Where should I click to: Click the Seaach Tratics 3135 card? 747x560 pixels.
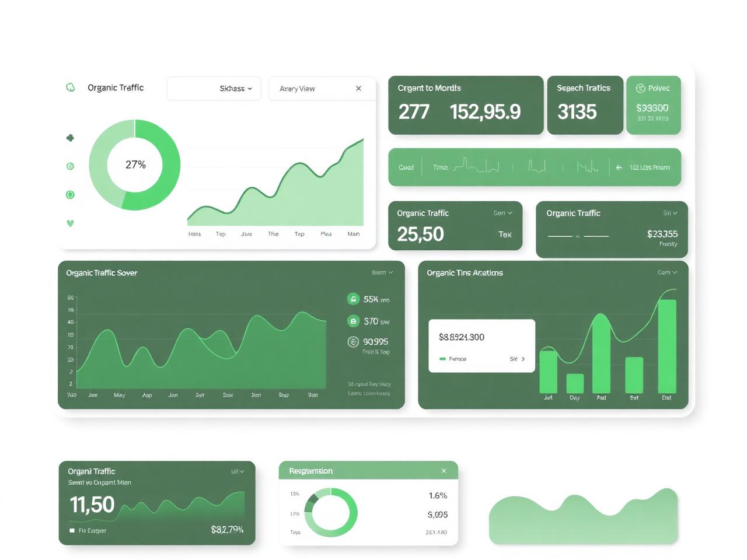[x=585, y=105]
